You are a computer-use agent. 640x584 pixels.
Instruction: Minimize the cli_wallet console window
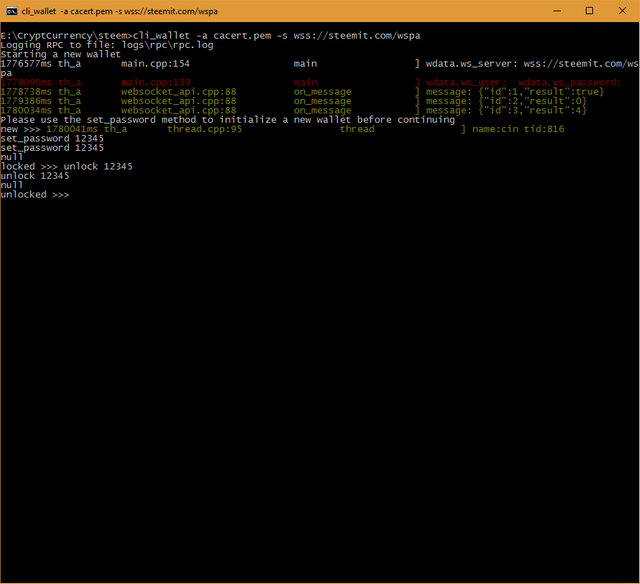coord(557,11)
